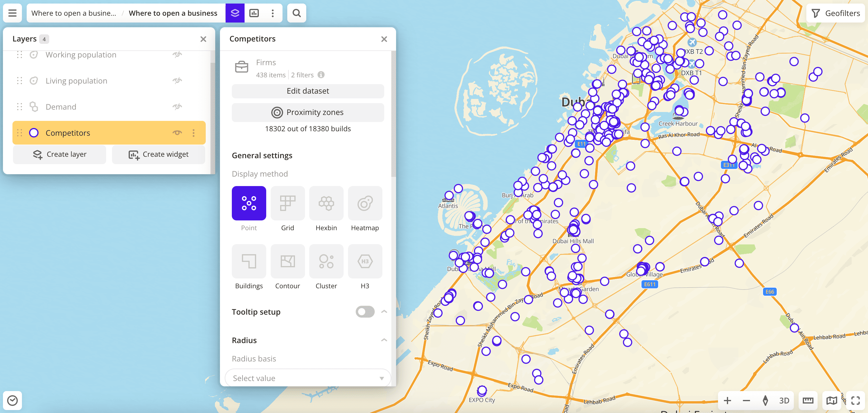Collapse the Tooltip setup section chevron
Screen dimensions: 868x413
[x=384, y=312]
